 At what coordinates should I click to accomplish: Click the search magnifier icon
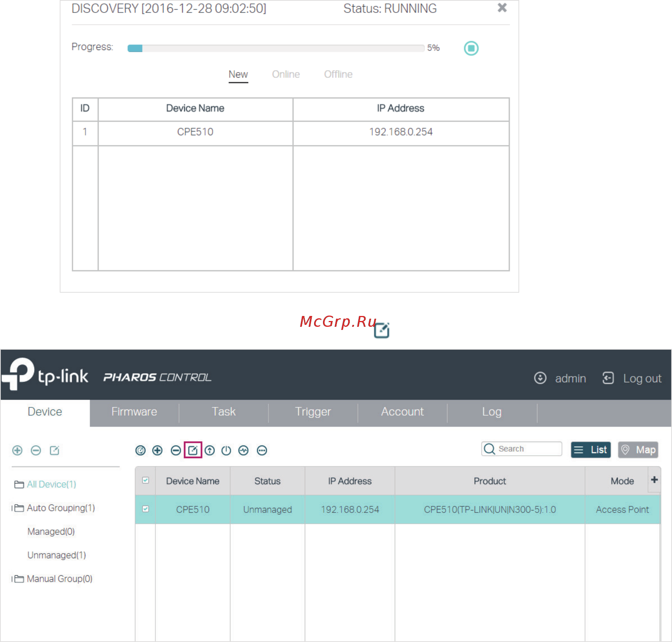pyautogui.click(x=489, y=449)
